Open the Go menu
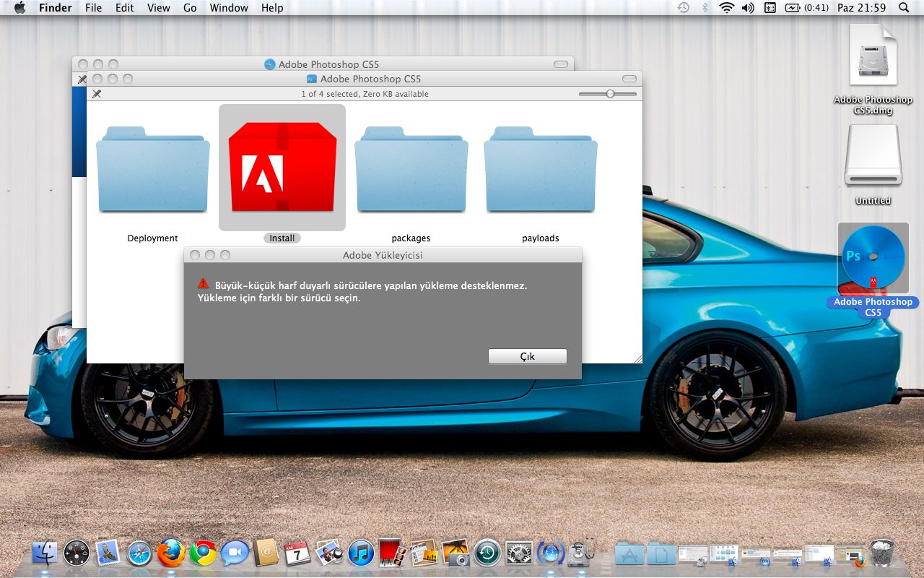Viewport: 924px width, 578px height. [x=190, y=8]
